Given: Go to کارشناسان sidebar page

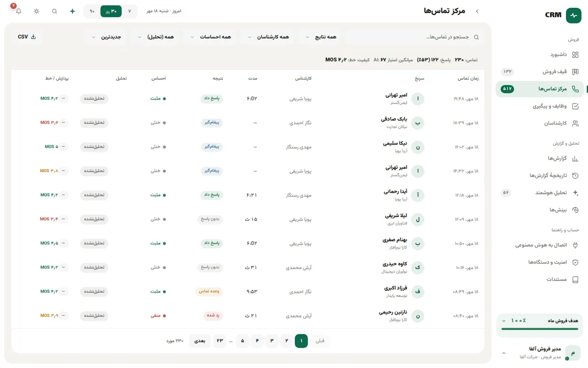Looking at the screenshot, I should [x=540, y=123].
